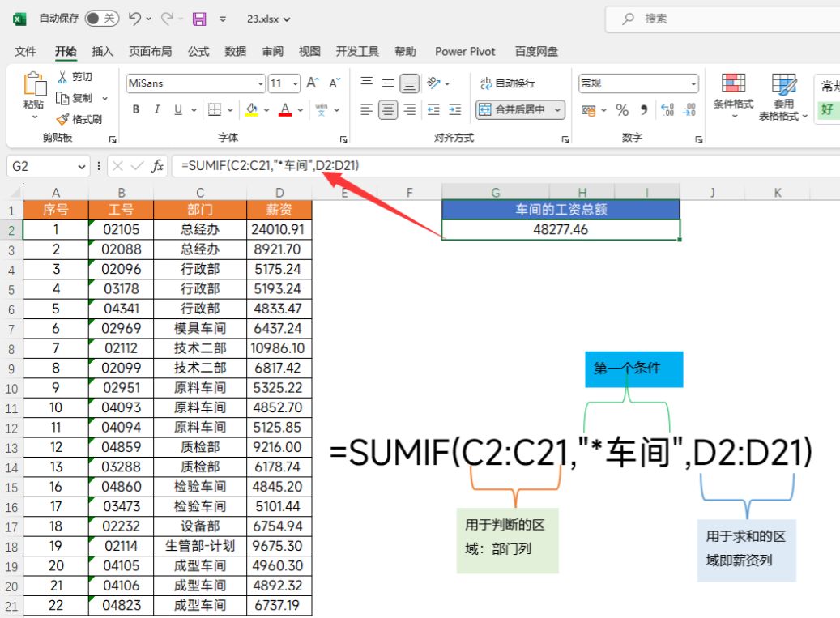Click the fx insert function icon
This screenshot has width=840, height=618.
[157, 166]
